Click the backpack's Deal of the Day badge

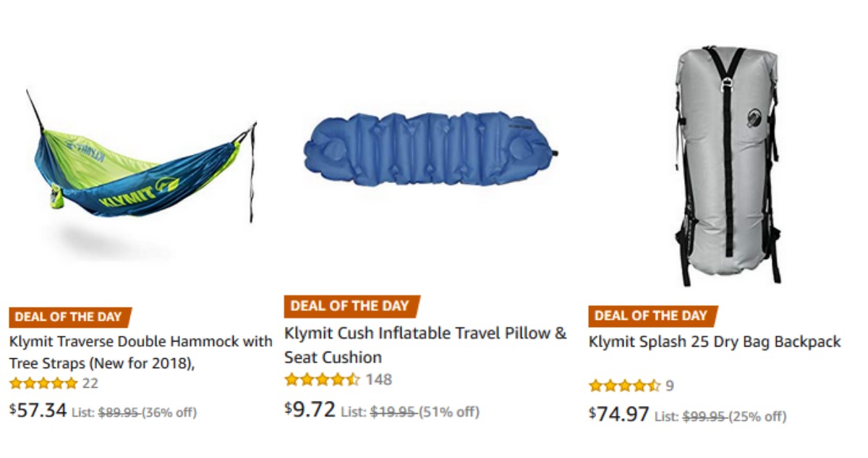(651, 315)
